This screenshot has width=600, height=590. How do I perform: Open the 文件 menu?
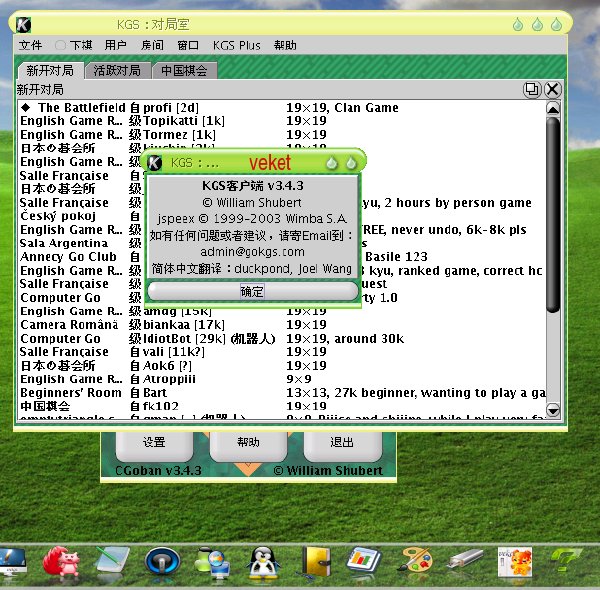30,45
